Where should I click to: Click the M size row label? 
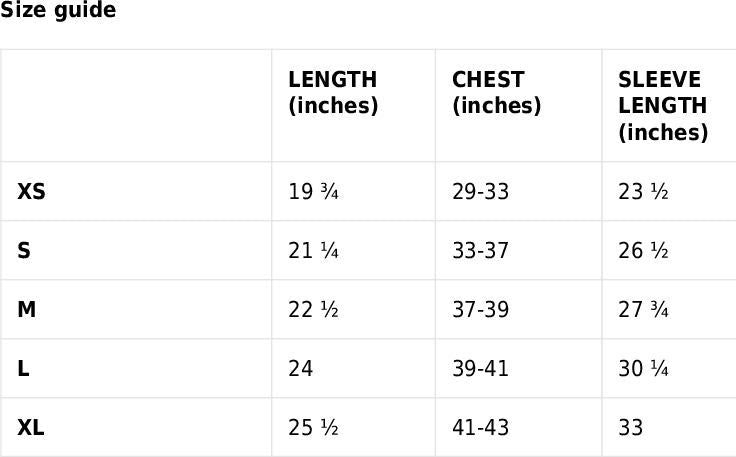(x=27, y=309)
